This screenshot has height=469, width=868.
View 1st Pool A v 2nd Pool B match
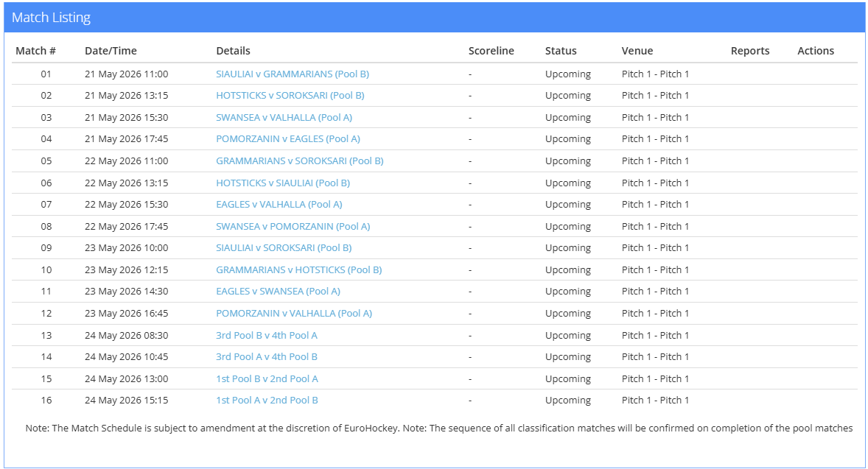click(x=267, y=401)
